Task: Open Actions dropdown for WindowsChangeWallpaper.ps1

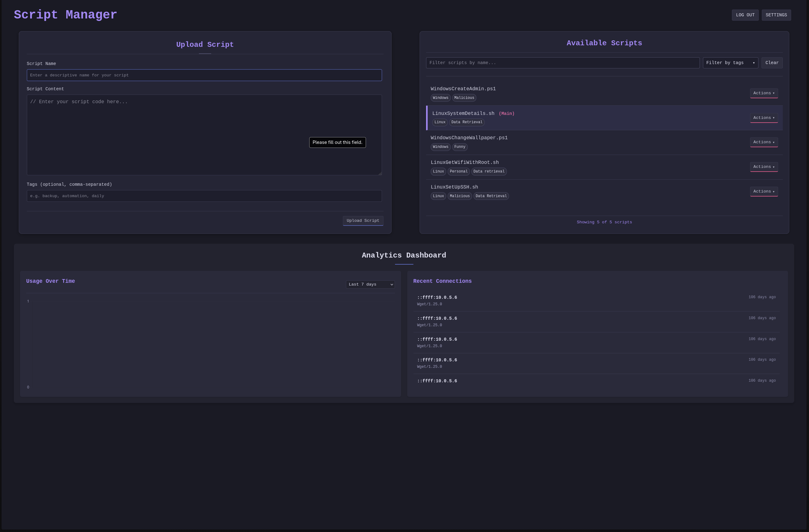Action: 764,142
